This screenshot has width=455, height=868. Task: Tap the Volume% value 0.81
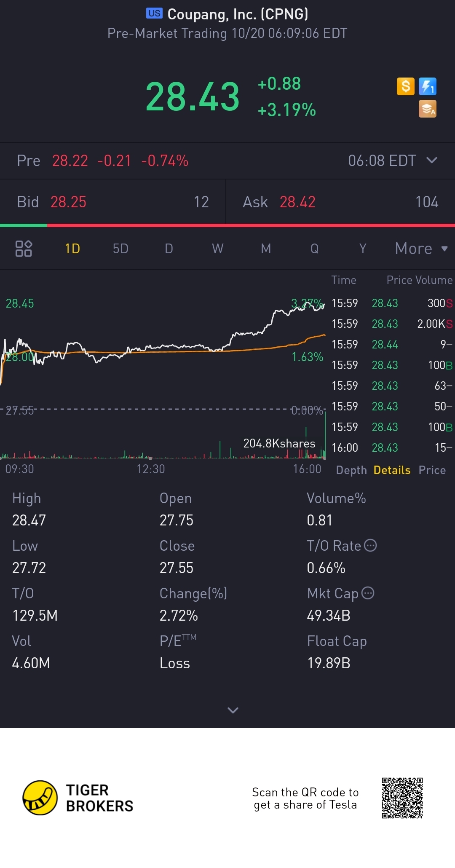(x=319, y=520)
